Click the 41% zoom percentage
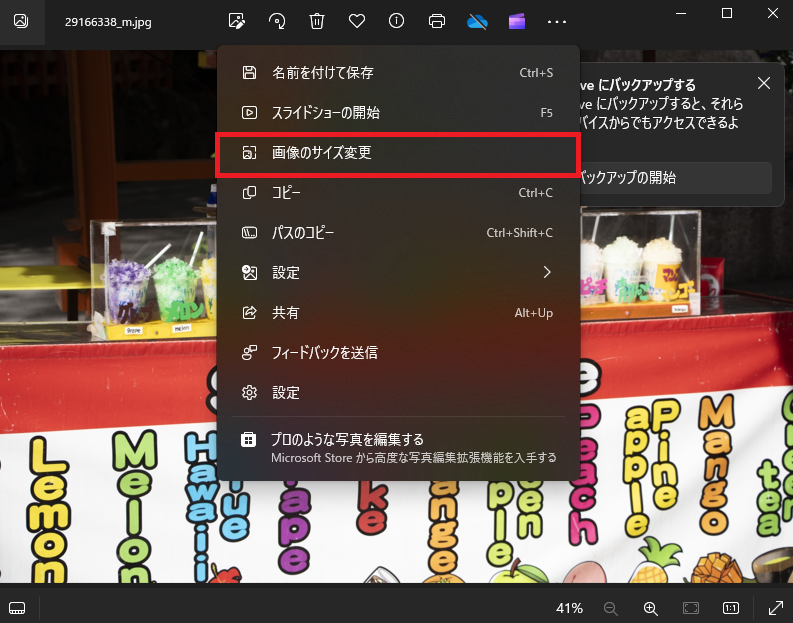 [x=569, y=608]
